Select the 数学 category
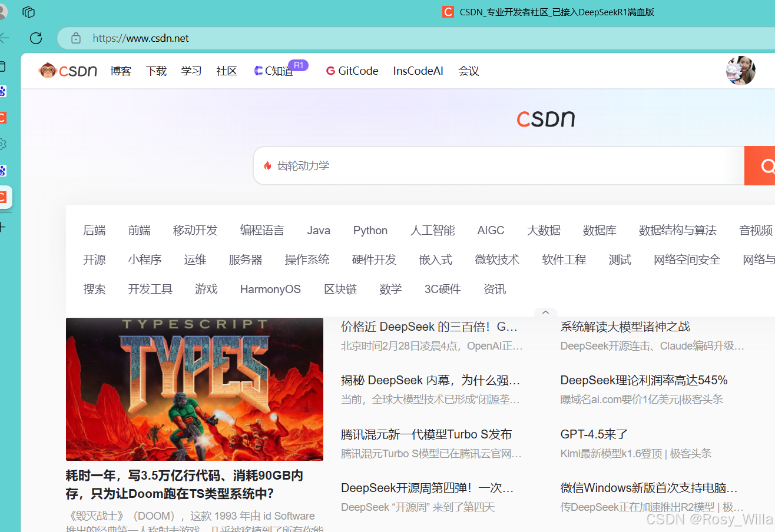 pyautogui.click(x=390, y=289)
